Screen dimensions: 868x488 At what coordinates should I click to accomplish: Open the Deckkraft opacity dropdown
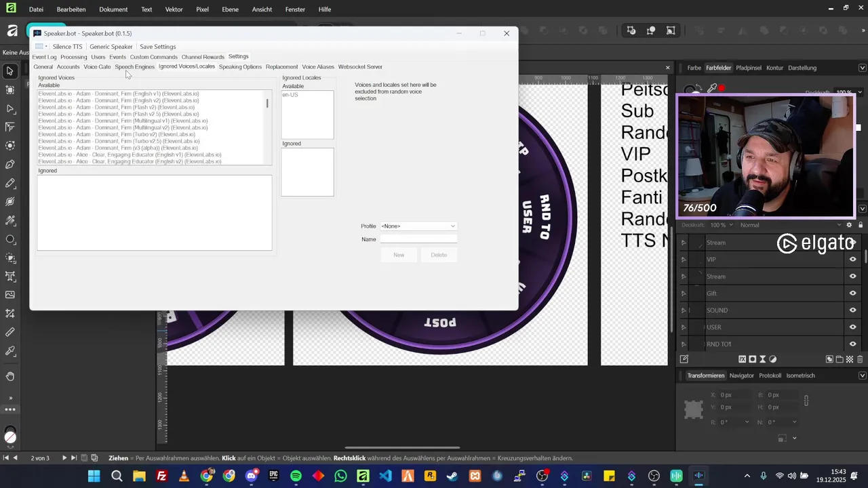[x=731, y=225]
